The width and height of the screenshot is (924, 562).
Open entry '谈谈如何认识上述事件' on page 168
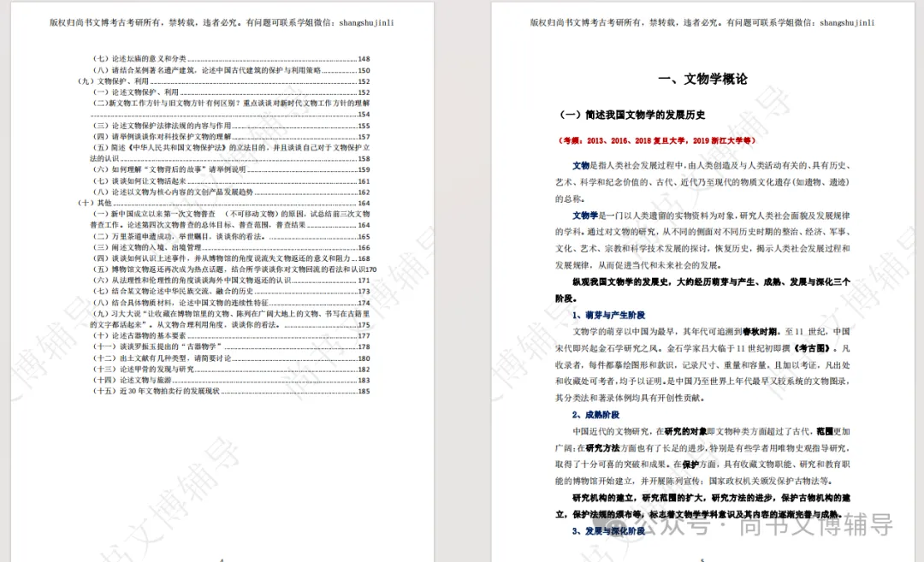[x=231, y=258]
